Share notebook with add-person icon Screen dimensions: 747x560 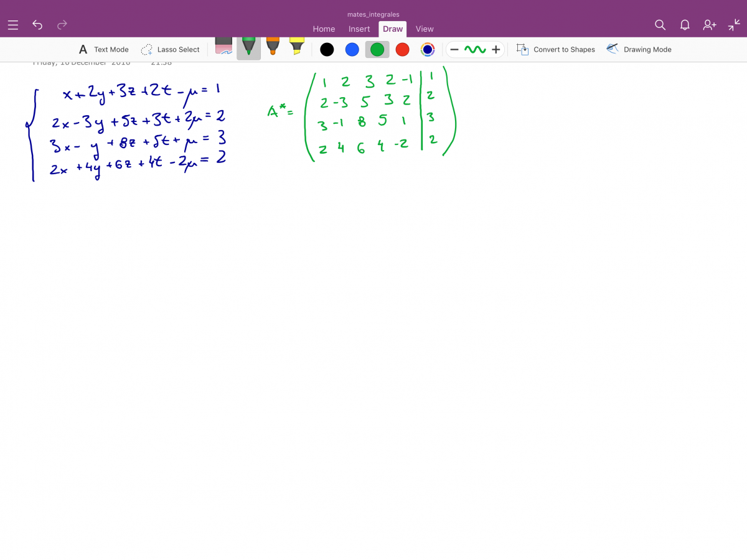(710, 25)
